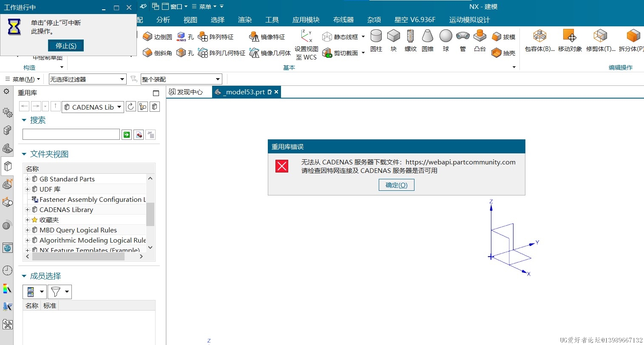Switch to the Discovery Center (发现中心) tab
The width and height of the screenshot is (644, 345).
pos(186,92)
